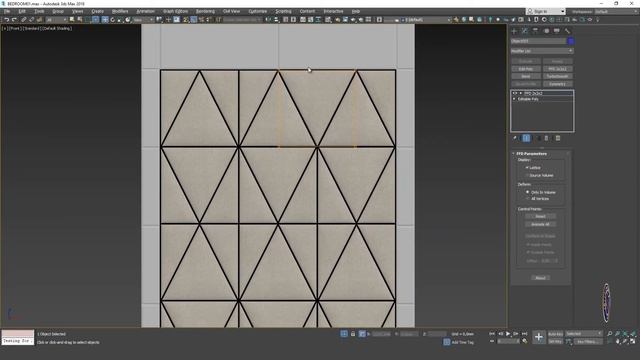Activate the Select and Move tool
Image resolution: width=640 pixels, height=360 pixels.
pos(105,20)
